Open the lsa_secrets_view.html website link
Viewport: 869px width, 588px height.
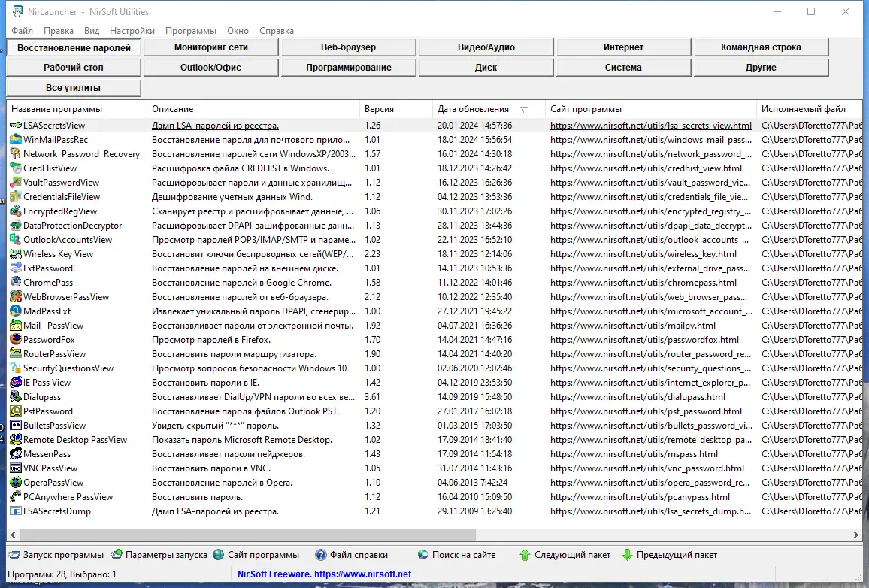click(x=651, y=126)
